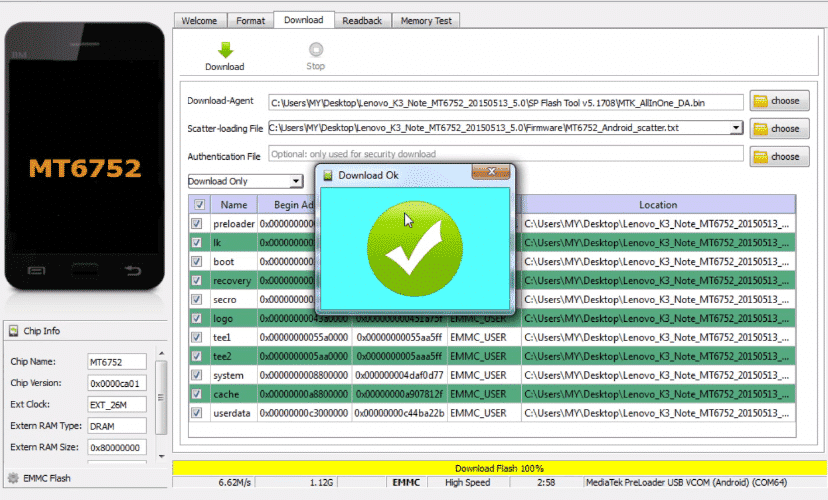Uncheck the preloader partition checkbox

point(196,223)
